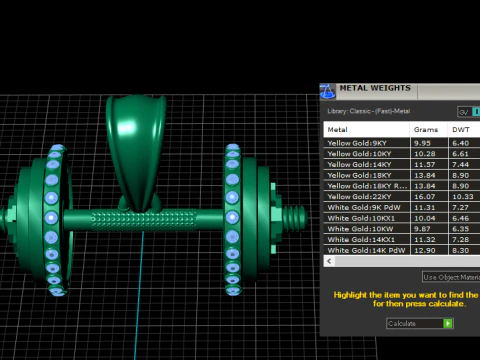Click the 12.90 grams value
Screen dimensions: 480x360
coord(425,250)
